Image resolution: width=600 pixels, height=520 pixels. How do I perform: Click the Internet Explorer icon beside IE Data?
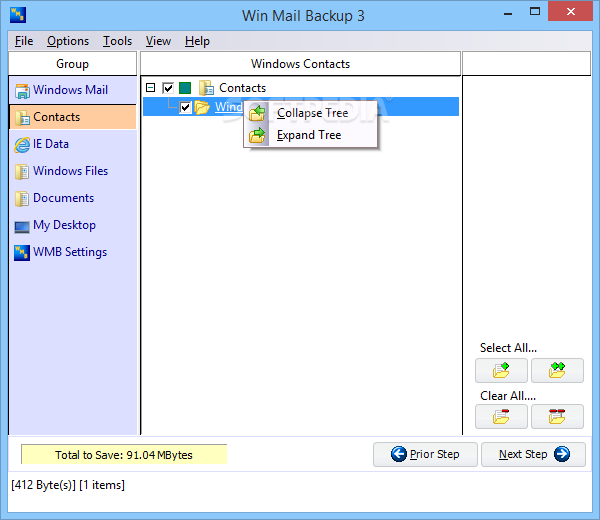point(22,145)
